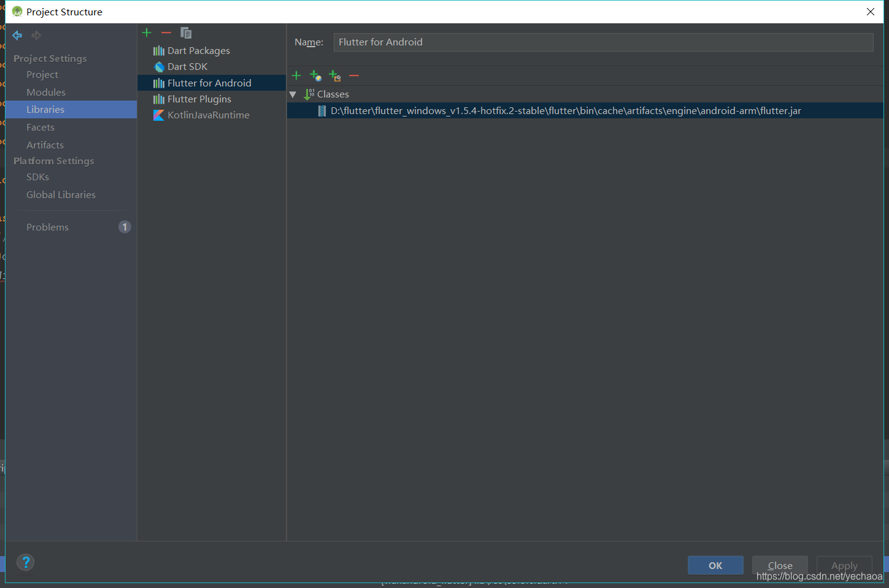This screenshot has width=889, height=588.
Task: Collapse the Classes tree node
Action: click(x=293, y=94)
